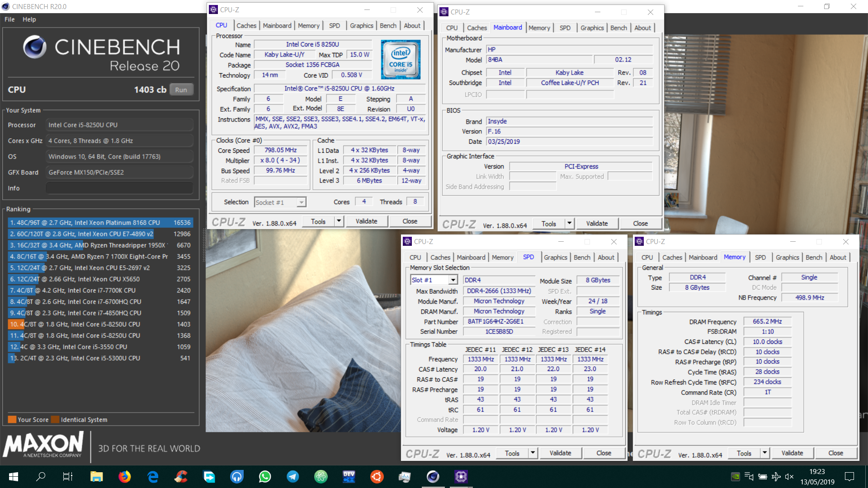Select the Xeon Platinum 8168 ranking row
Viewport: 868px width, 488px height.
(100, 223)
